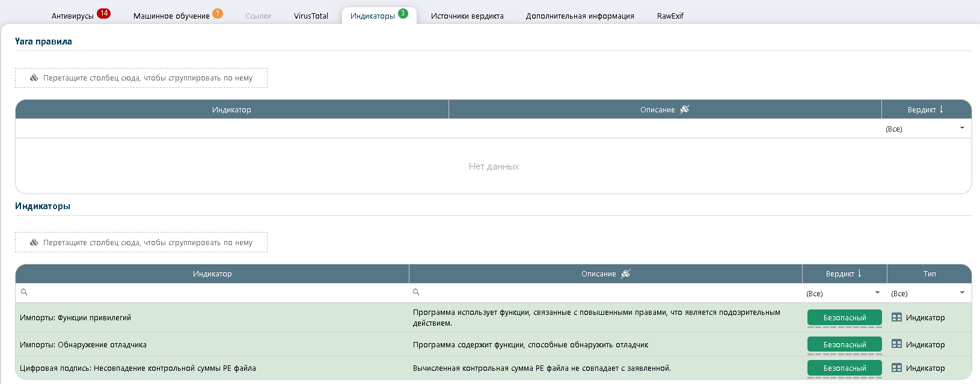Viewport: 980px width, 384px height.
Task: Click the sort arrow on Yara Вердикт column
Action: point(942,109)
